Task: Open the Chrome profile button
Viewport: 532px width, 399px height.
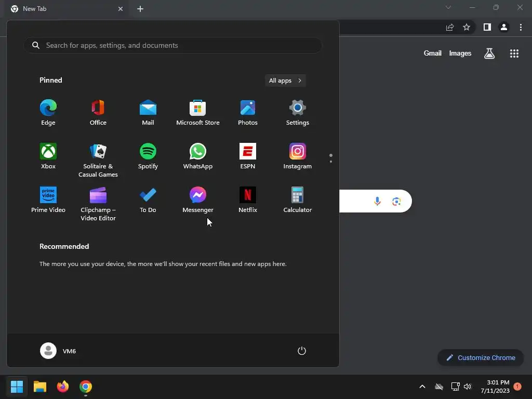Action: pos(504,27)
